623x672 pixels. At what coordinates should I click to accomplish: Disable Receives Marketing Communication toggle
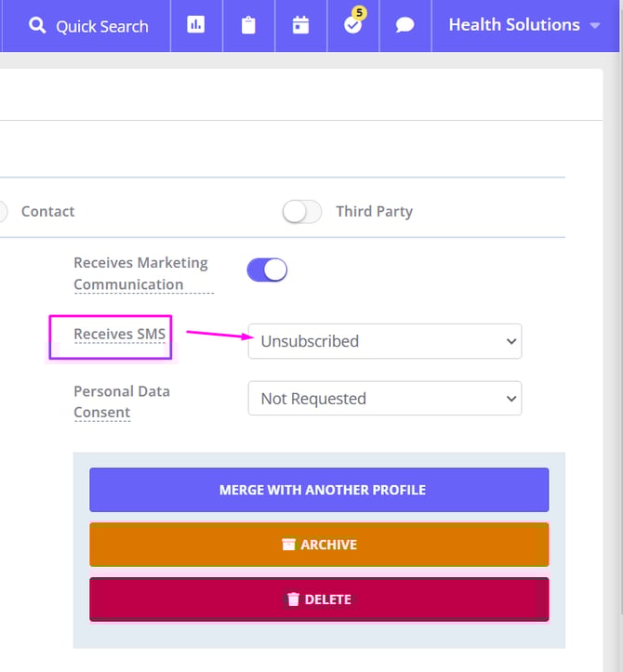pyautogui.click(x=267, y=270)
